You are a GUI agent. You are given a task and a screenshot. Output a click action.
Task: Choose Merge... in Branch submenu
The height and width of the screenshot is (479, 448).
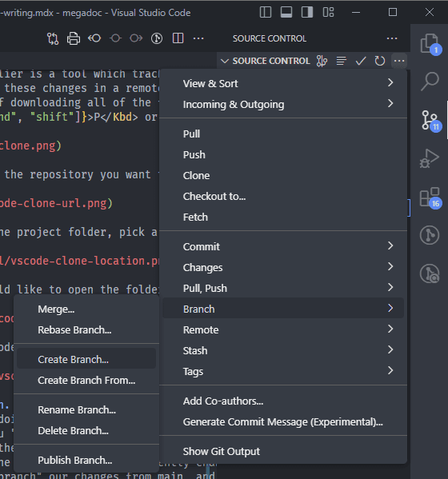(86, 309)
